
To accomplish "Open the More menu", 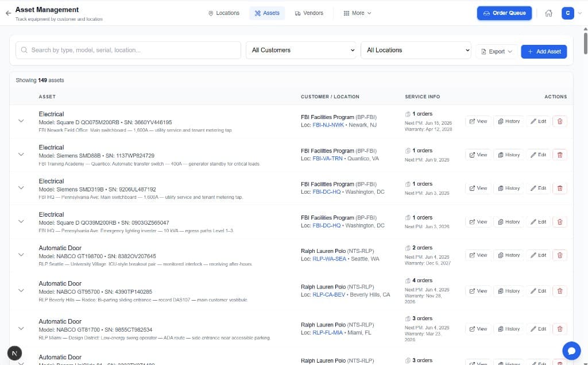I will 357,13.
